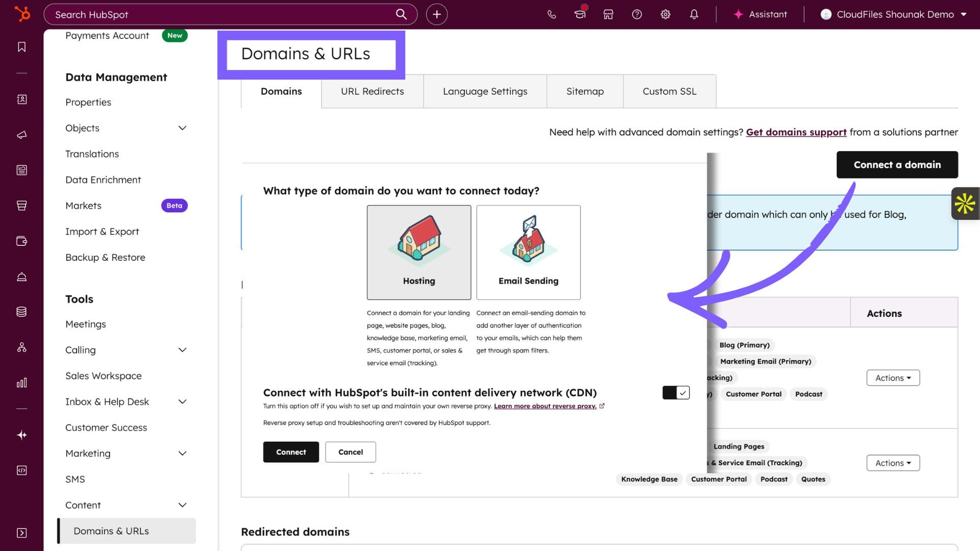Select the Hosting domain type card
This screenshot has height=551, width=980.
(419, 252)
